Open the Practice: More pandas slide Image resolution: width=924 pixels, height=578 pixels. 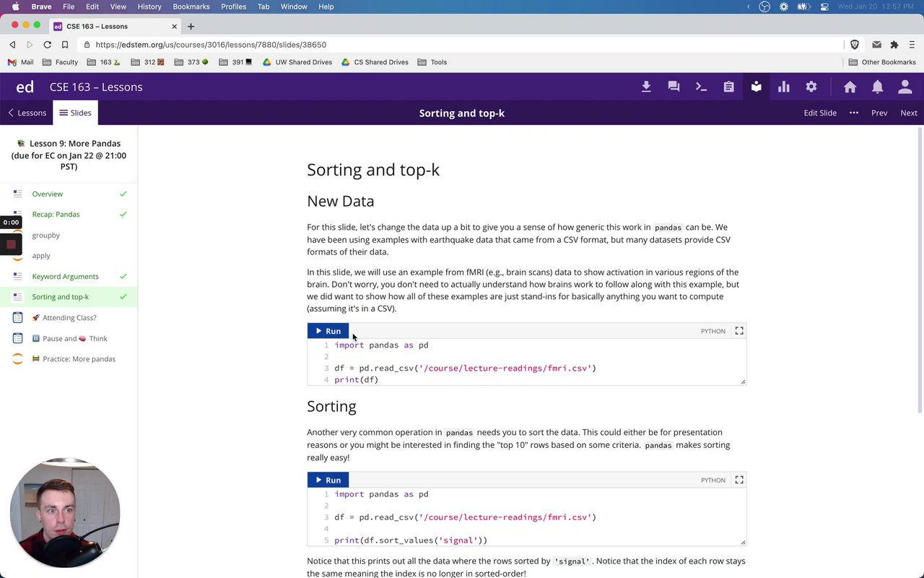tap(79, 359)
